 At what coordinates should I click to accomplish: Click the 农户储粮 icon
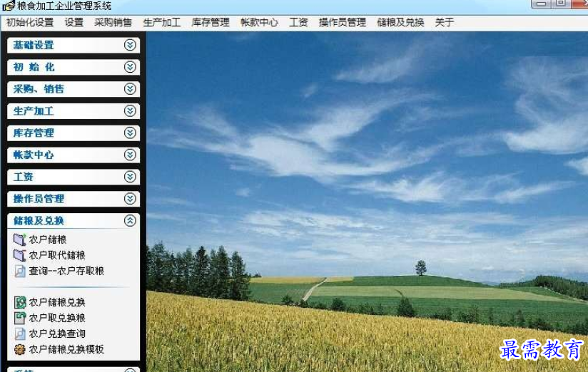pyautogui.click(x=19, y=239)
